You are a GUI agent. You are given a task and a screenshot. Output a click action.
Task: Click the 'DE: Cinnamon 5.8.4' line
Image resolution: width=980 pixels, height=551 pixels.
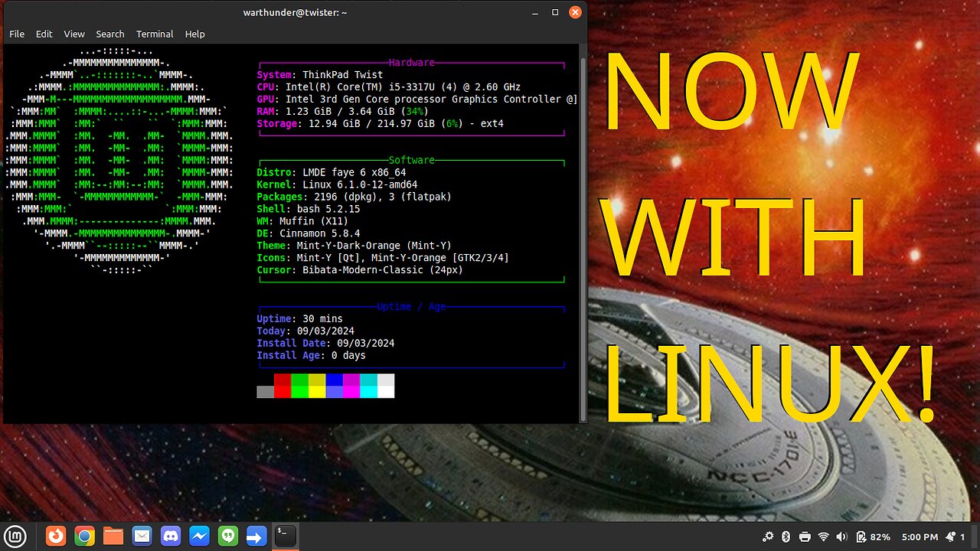tap(309, 233)
